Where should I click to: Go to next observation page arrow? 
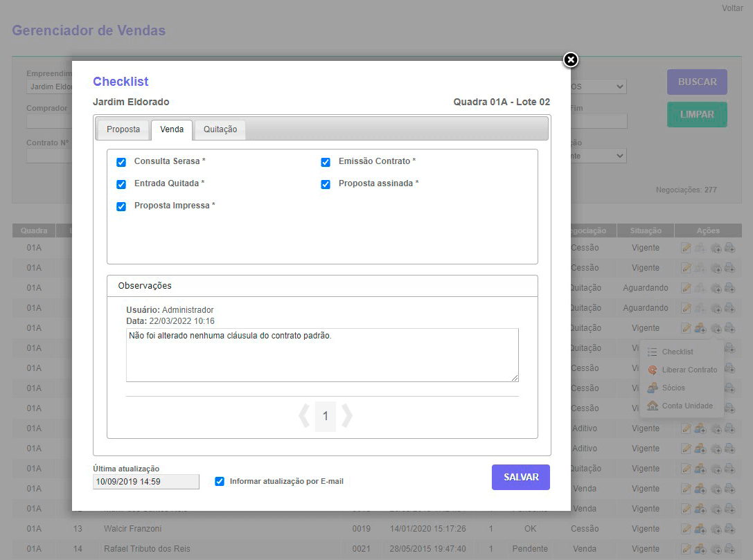[x=347, y=416]
